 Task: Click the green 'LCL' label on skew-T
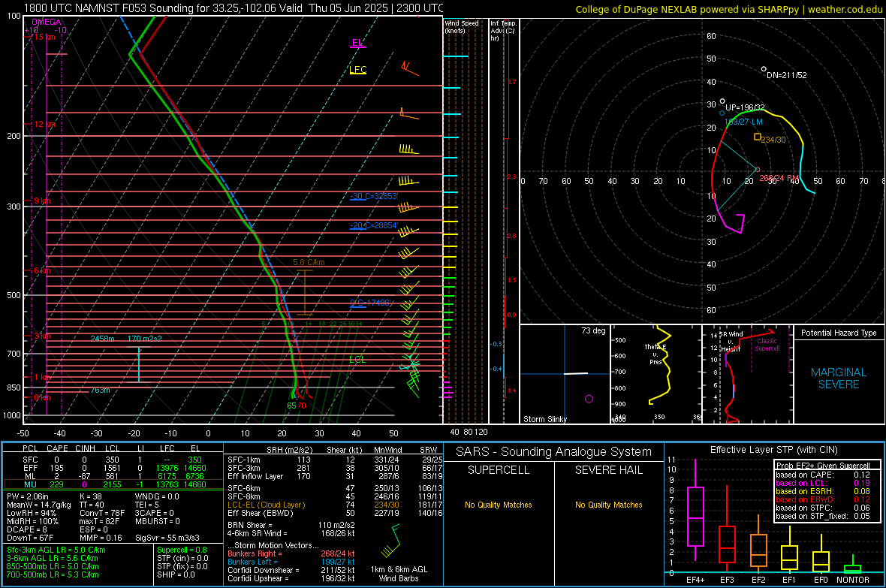pos(357,360)
